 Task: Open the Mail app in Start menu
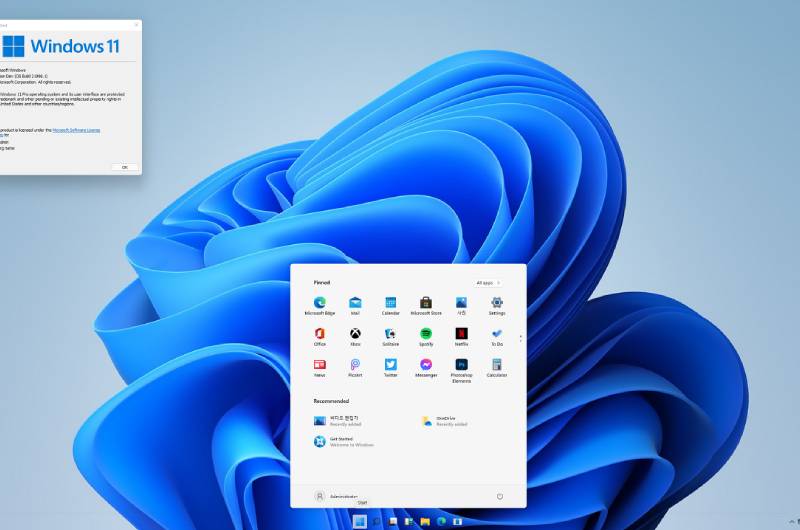pyautogui.click(x=355, y=306)
